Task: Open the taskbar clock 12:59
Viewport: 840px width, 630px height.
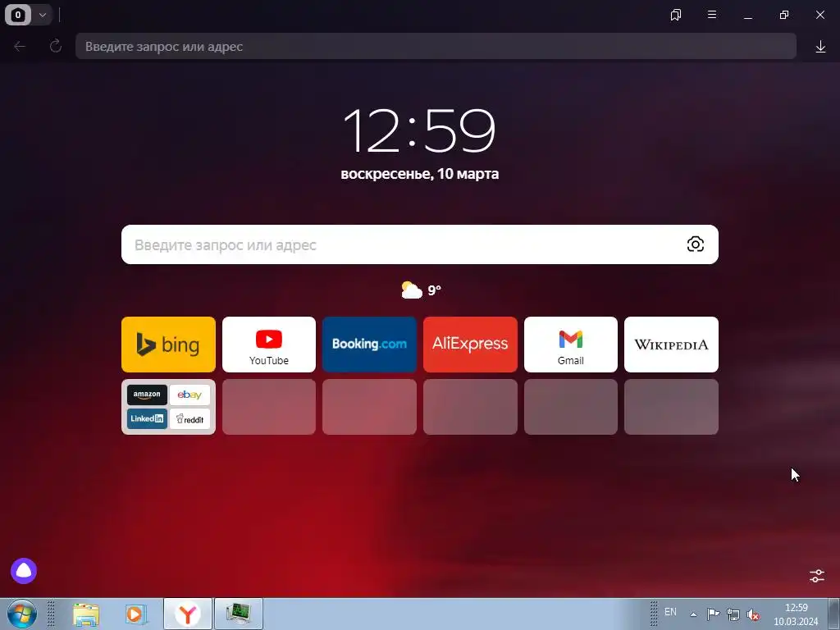Action: (796, 614)
